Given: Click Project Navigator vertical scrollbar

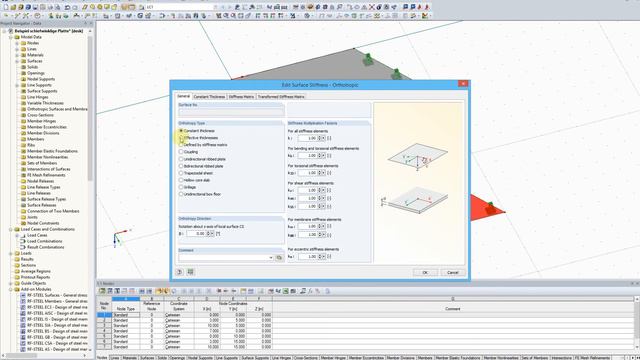Looking at the screenshot, I should coord(90,110).
